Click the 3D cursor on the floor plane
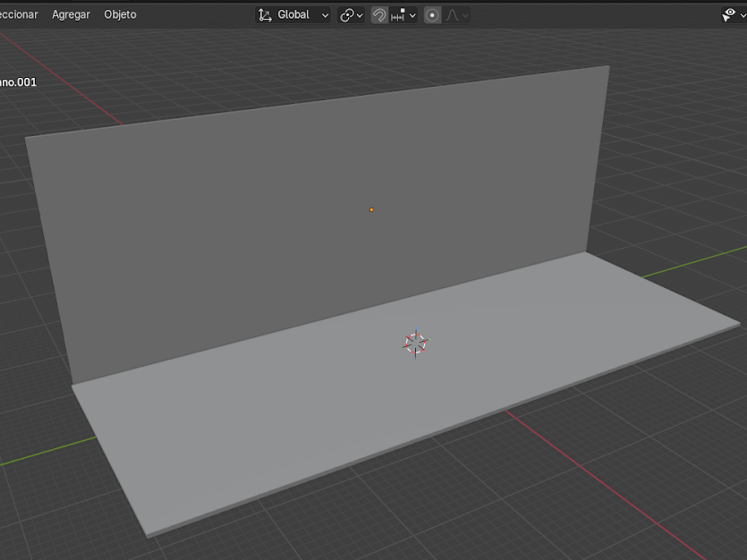This screenshot has height=560, width=747. coord(415,344)
